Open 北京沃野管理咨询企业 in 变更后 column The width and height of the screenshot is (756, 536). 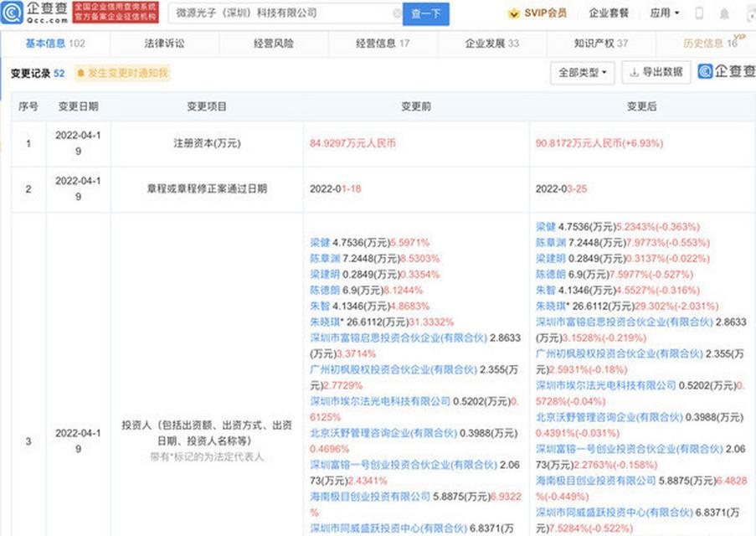pos(609,417)
